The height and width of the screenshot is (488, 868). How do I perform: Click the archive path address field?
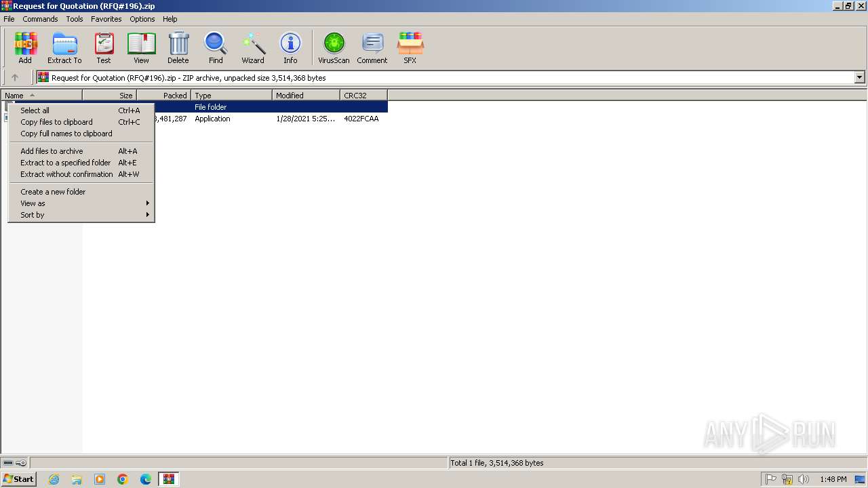pos(451,77)
